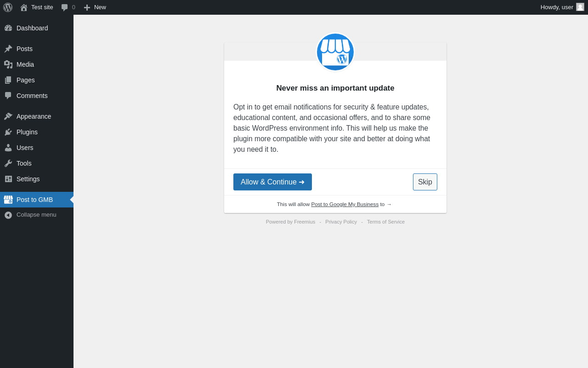Click the Tools wrench icon
588x368 pixels.
[8, 163]
